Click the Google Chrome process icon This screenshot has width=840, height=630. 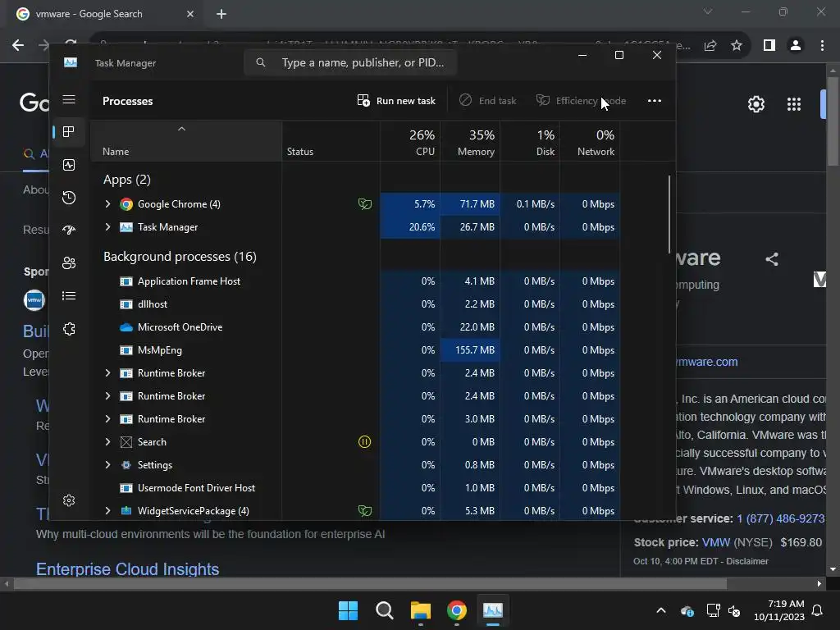coord(126,204)
